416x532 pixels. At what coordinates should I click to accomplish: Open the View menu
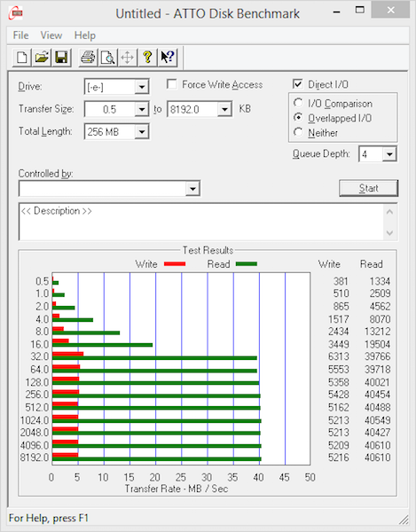51,35
